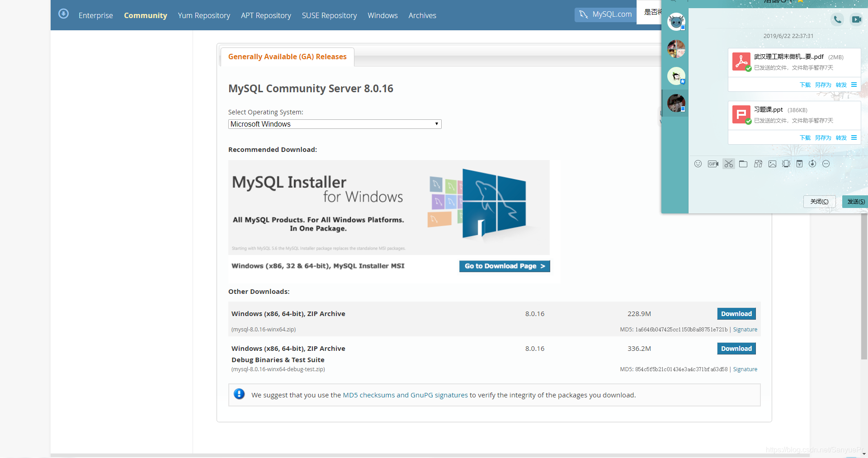Download the 228.9M ZIP Archive
This screenshot has height=458, width=868.
point(736,314)
